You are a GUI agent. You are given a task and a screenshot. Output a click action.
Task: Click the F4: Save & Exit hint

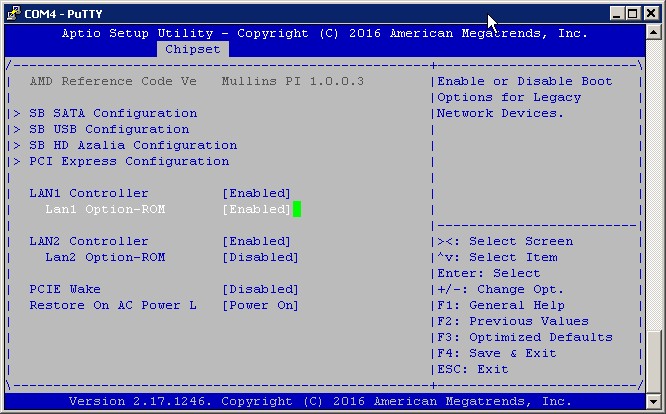point(497,354)
